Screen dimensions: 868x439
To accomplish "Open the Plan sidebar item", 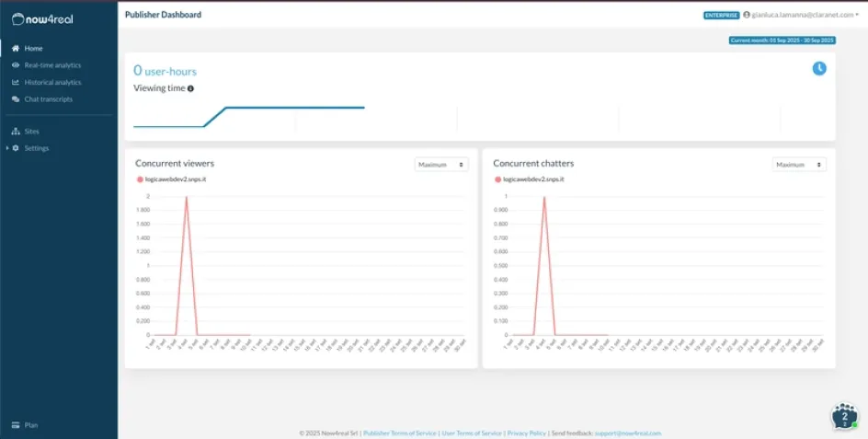I will click(30, 425).
